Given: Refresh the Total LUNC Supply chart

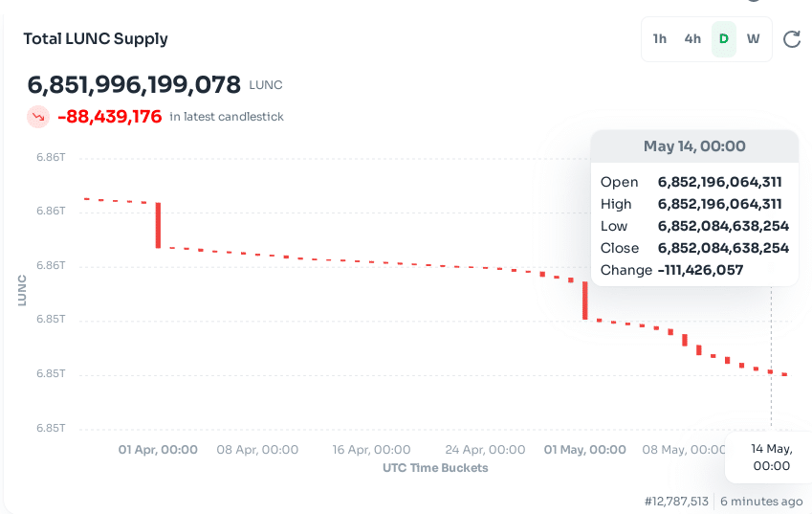Looking at the screenshot, I should click(x=791, y=39).
